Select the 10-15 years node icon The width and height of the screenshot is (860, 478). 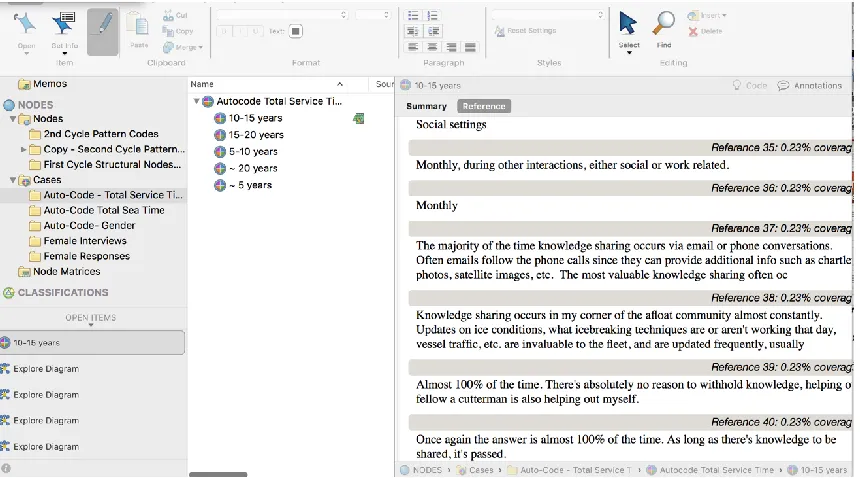pyautogui.click(x=220, y=118)
